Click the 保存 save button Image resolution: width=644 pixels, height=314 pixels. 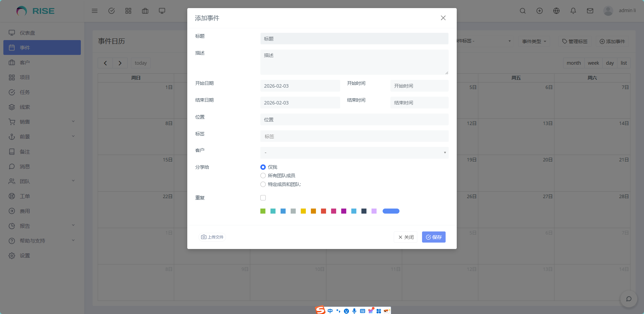tap(433, 237)
